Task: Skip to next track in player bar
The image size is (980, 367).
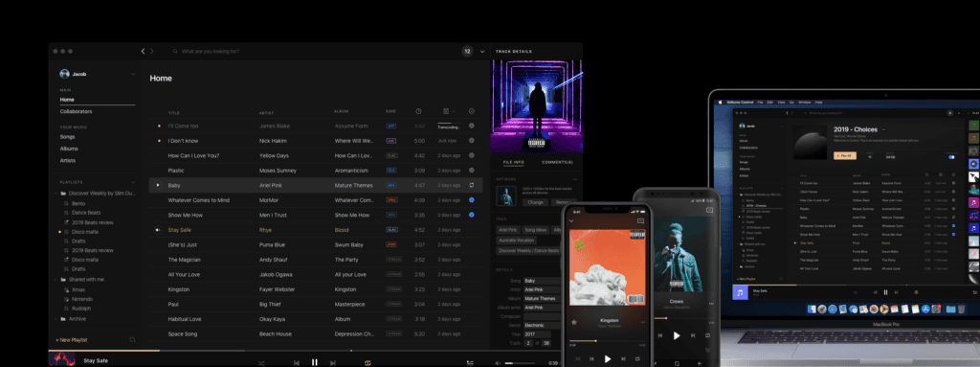Action: [332, 362]
